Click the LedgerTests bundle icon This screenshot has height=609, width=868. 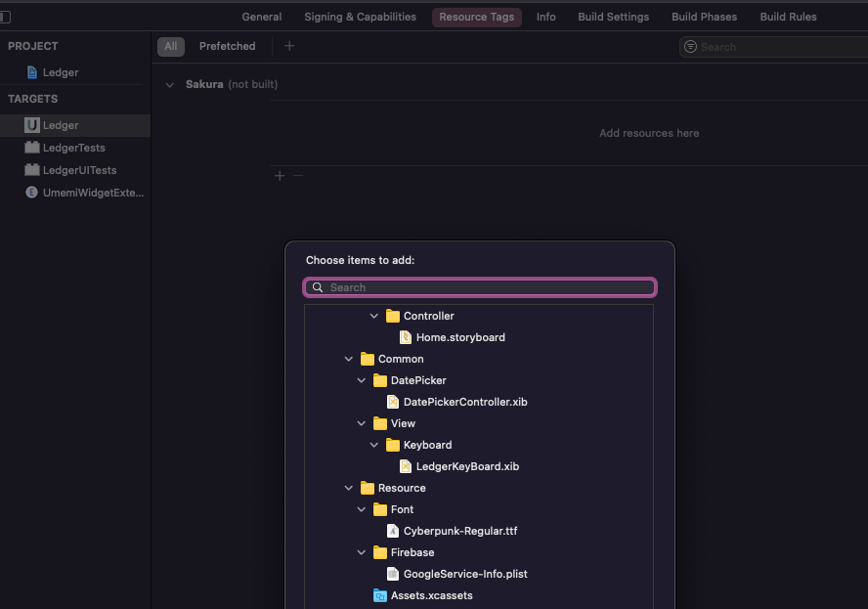(32, 148)
